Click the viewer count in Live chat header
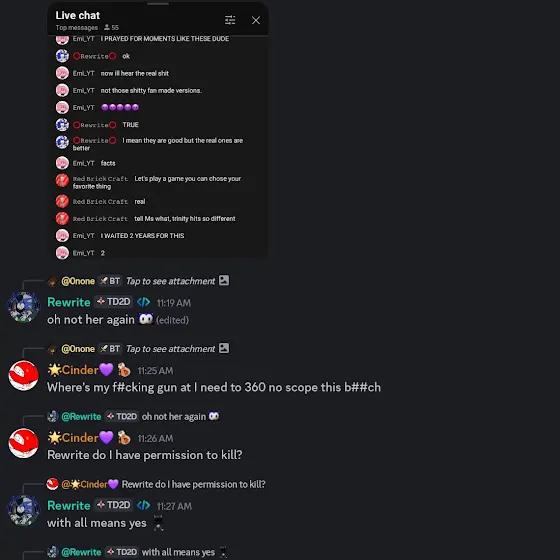 tap(111, 28)
